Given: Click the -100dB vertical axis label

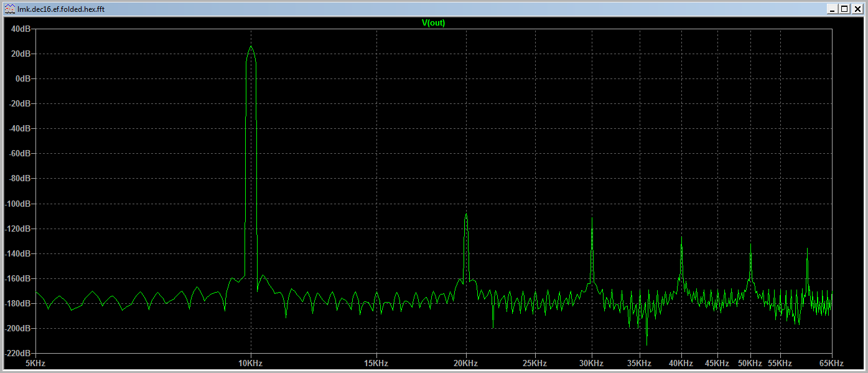Looking at the screenshot, I should (x=18, y=204).
